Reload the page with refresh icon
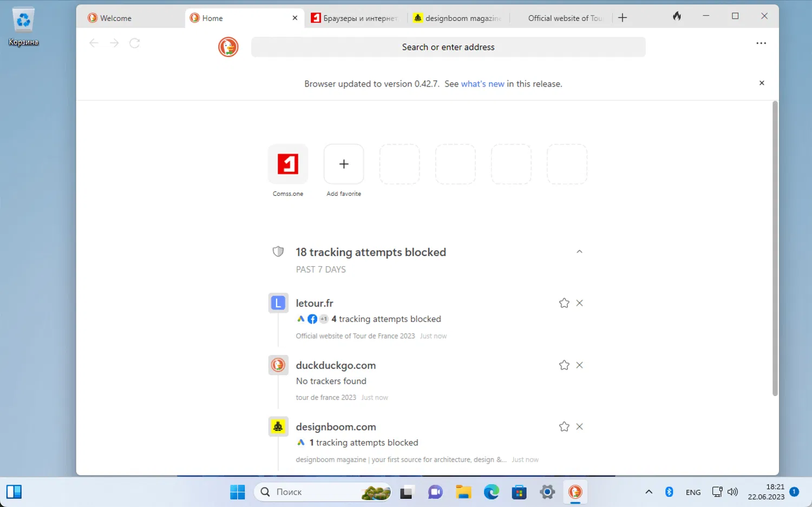Viewport: 812px width, 507px height. (135, 43)
